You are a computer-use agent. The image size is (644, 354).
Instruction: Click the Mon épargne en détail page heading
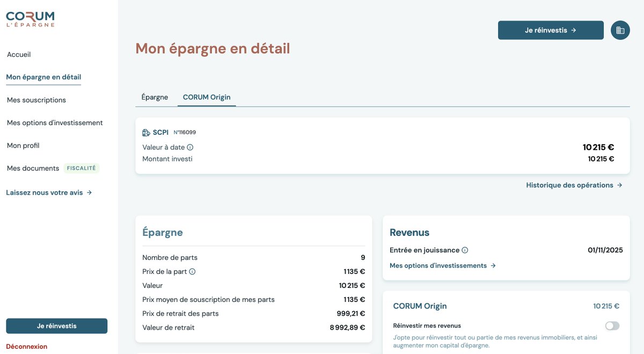tap(213, 48)
